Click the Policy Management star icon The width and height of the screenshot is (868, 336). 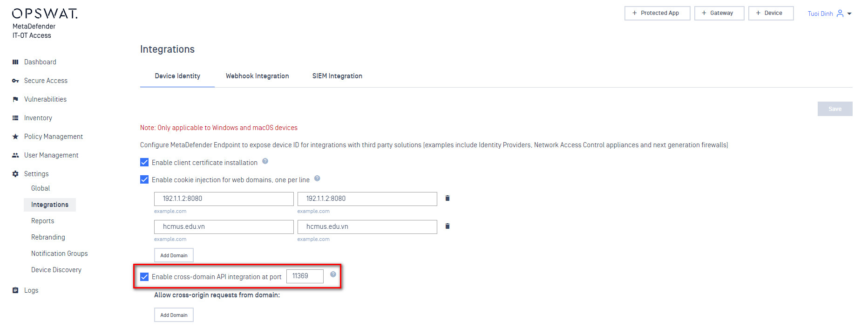pyautogui.click(x=15, y=137)
